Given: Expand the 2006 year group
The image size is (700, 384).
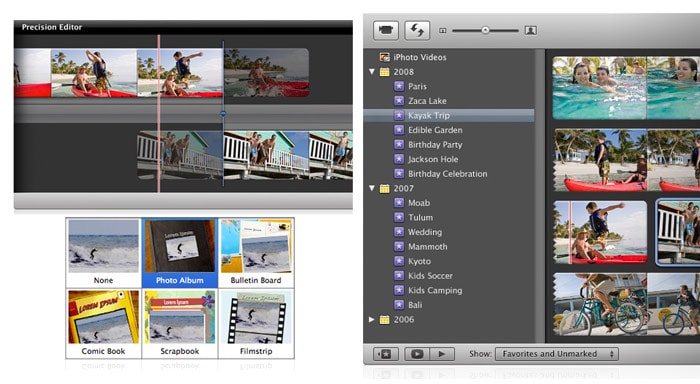Looking at the screenshot, I should [372, 319].
